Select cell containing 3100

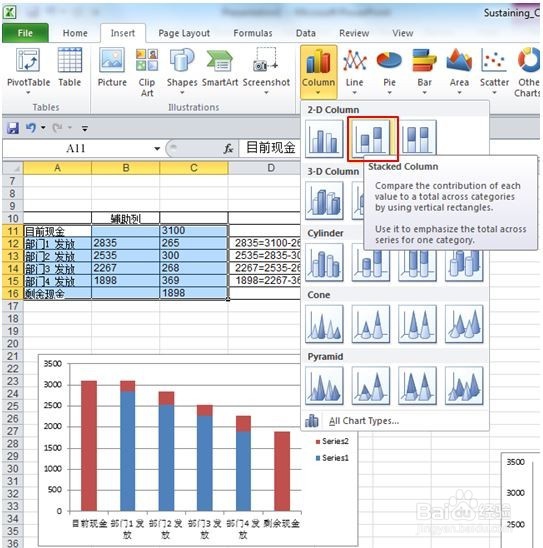(194, 231)
